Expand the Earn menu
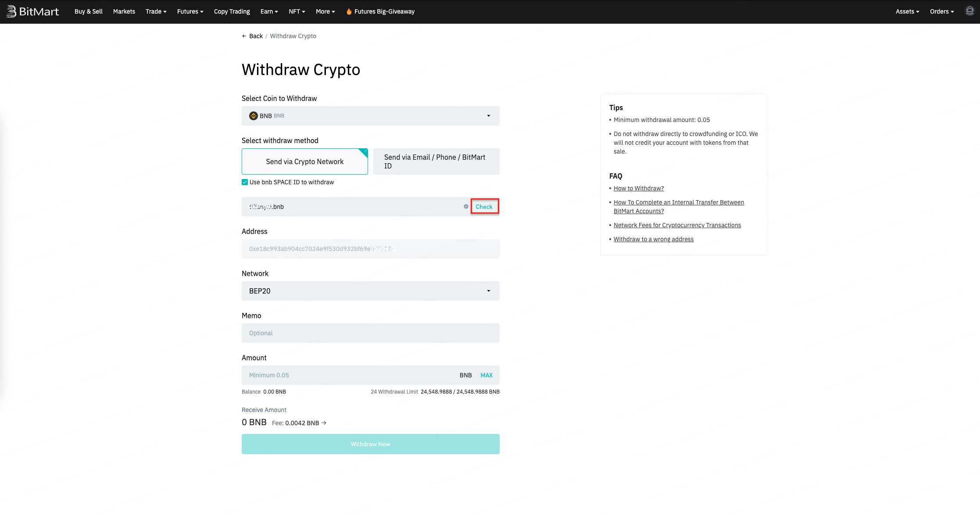This screenshot has width=980, height=516. click(269, 11)
